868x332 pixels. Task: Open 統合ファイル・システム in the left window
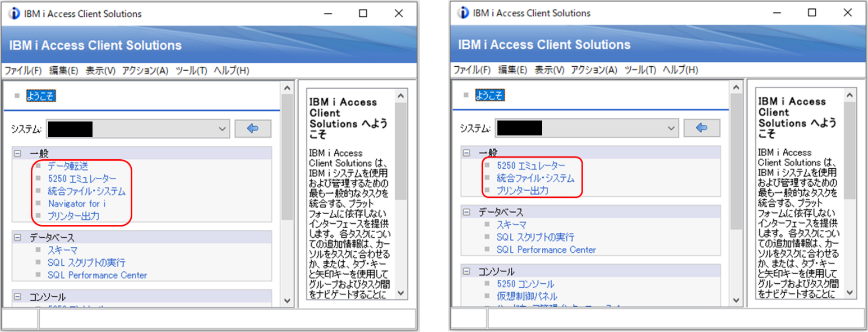[x=87, y=191]
